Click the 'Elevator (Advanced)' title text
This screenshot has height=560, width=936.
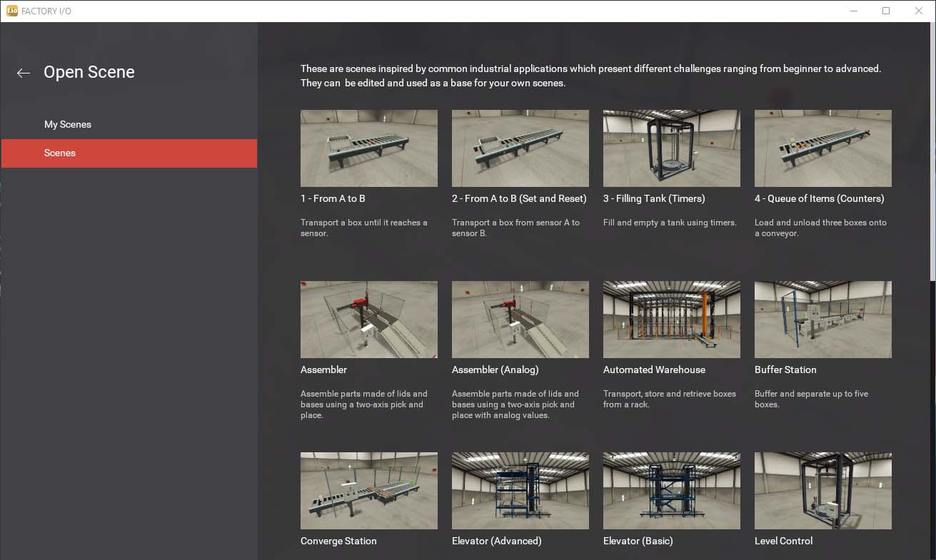pyautogui.click(x=497, y=541)
